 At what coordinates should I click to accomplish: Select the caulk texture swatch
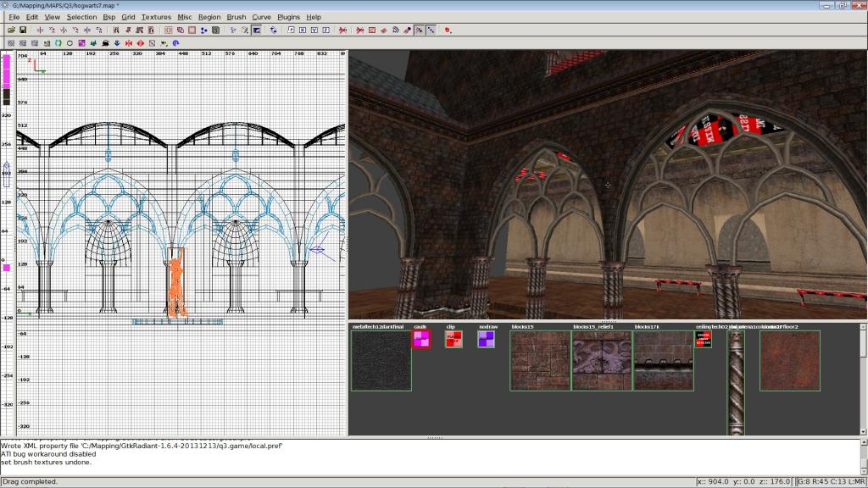click(421, 339)
